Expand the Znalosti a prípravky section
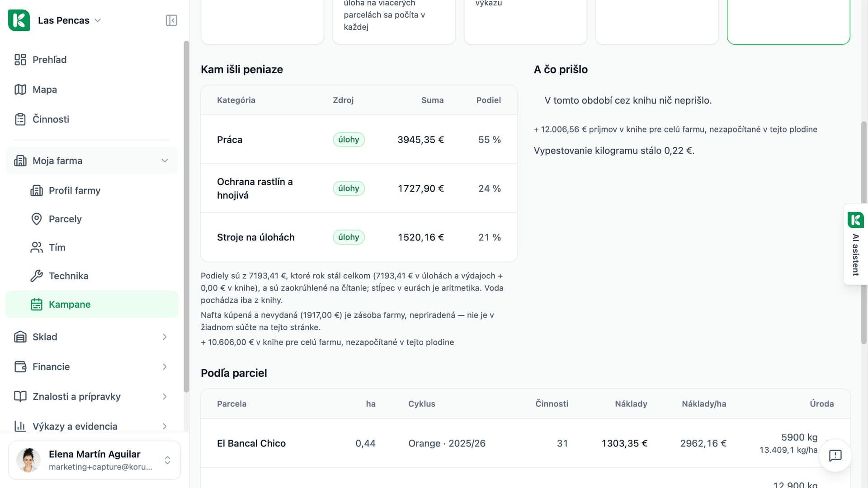 92,397
